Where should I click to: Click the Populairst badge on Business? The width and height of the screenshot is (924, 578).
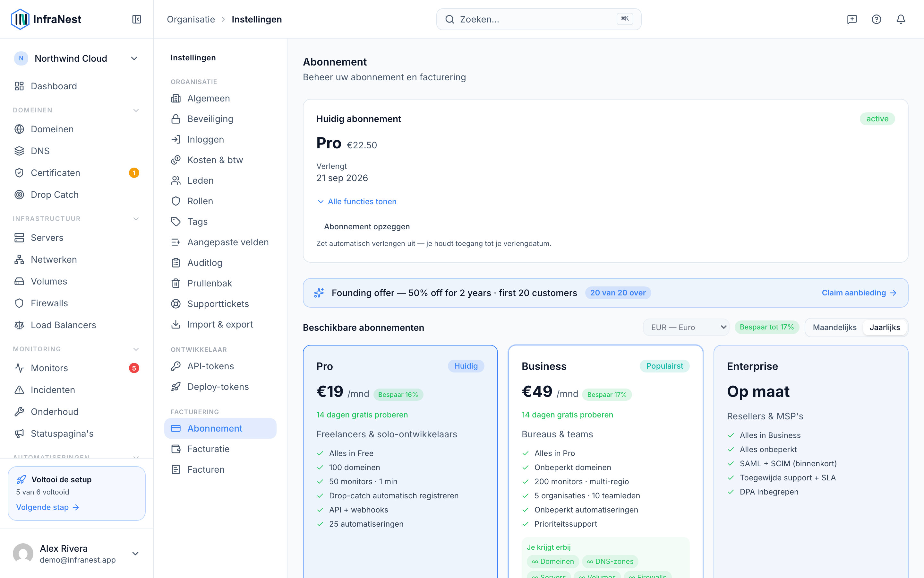664,366
